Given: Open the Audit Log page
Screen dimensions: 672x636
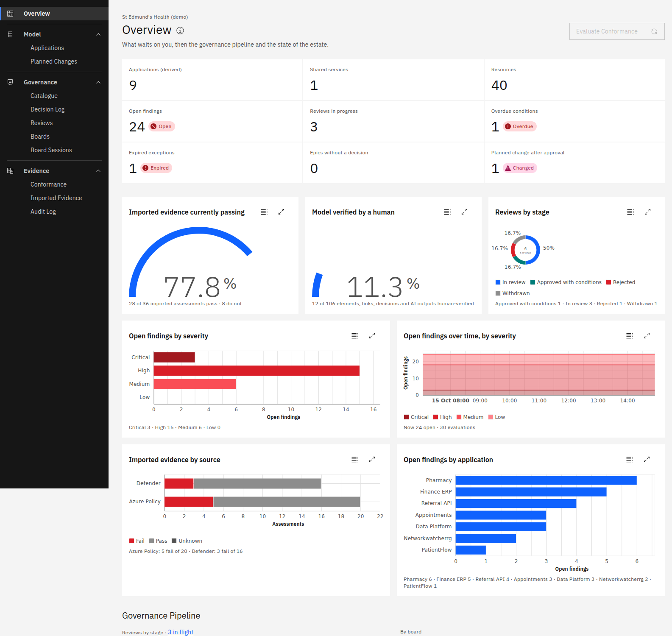Looking at the screenshot, I should click(54, 212).
